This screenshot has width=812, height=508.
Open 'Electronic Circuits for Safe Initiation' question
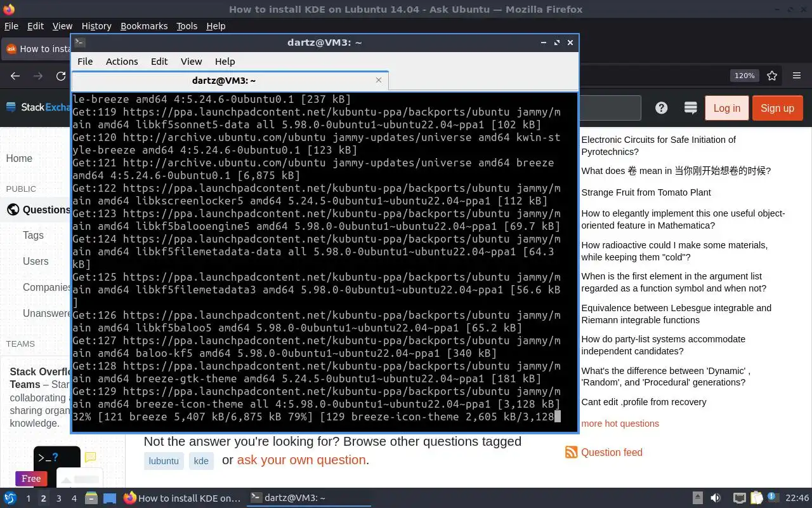[658, 145]
